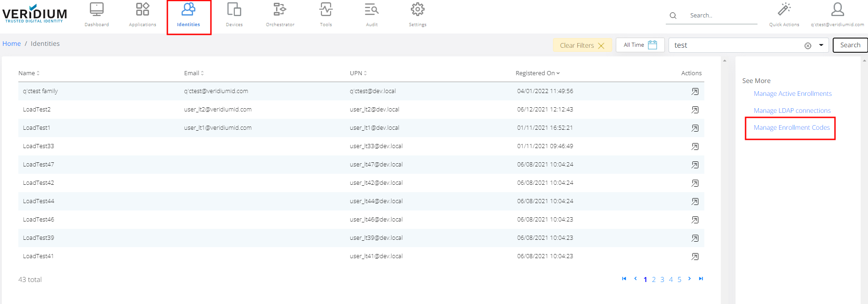Launch Quick Actions magic wand

click(784, 10)
